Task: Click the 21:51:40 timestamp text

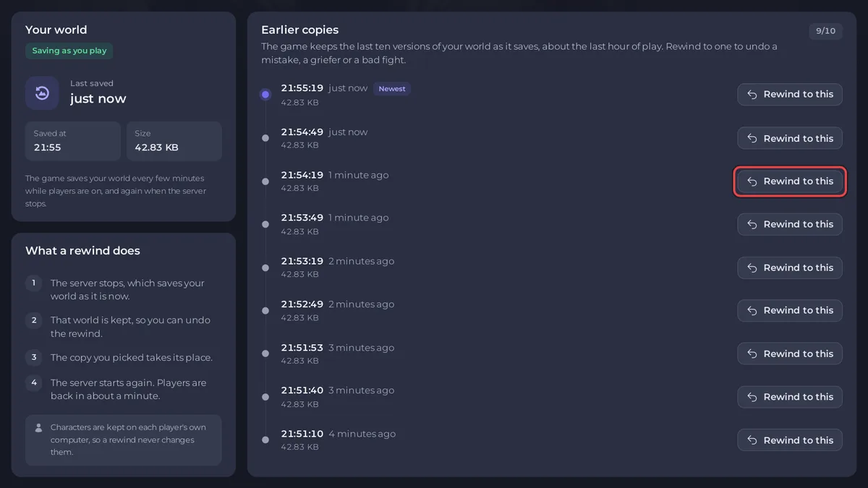Action: click(x=302, y=390)
